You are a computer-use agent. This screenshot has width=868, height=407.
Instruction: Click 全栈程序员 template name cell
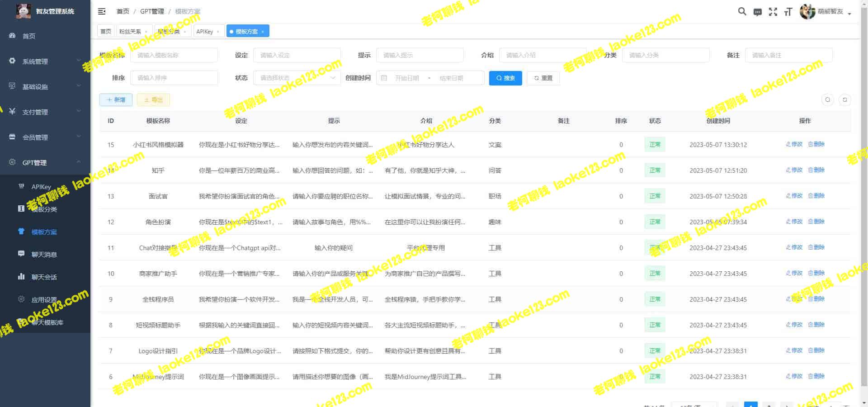coord(158,299)
